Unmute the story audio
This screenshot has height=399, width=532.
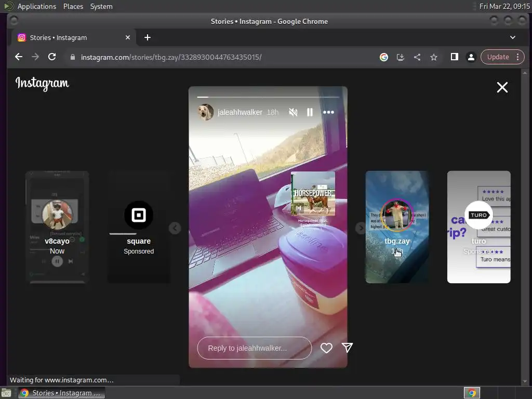[x=293, y=112]
